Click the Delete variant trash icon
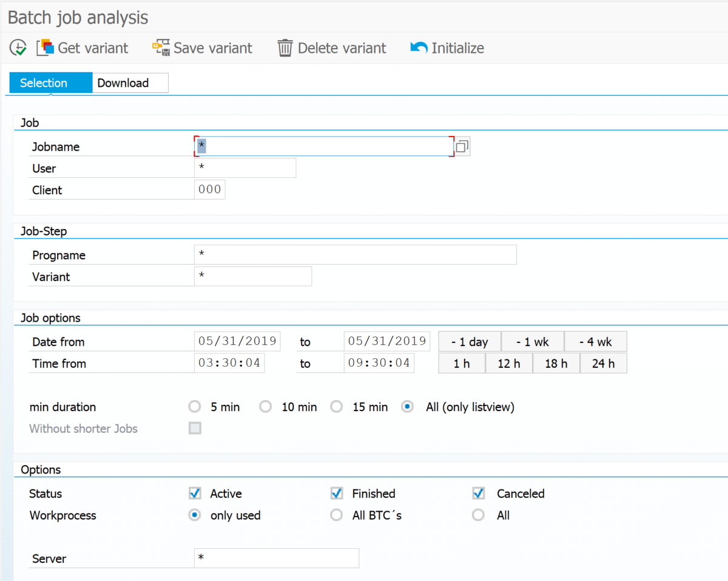728x581 pixels. coord(285,48)
